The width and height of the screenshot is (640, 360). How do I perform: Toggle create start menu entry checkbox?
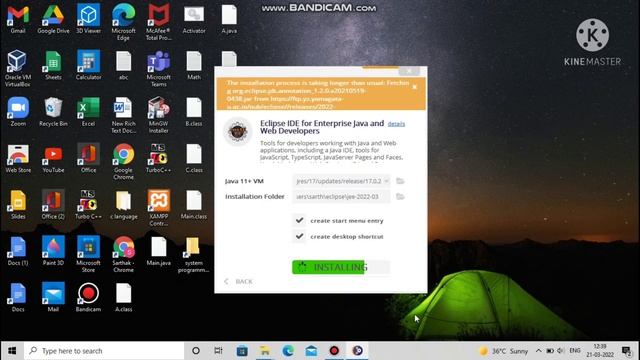pos(300,220)
